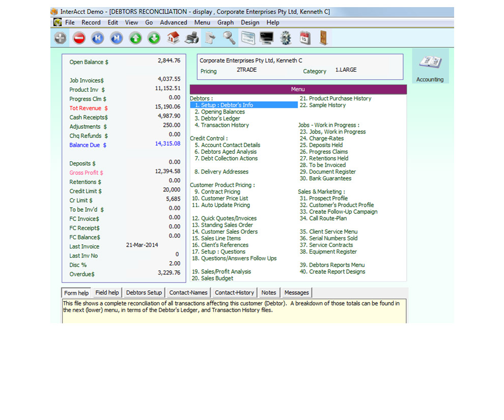Switch to the Contact-Names tab
This screenshot has width=504, height=420.
click(x=188, y=292)
